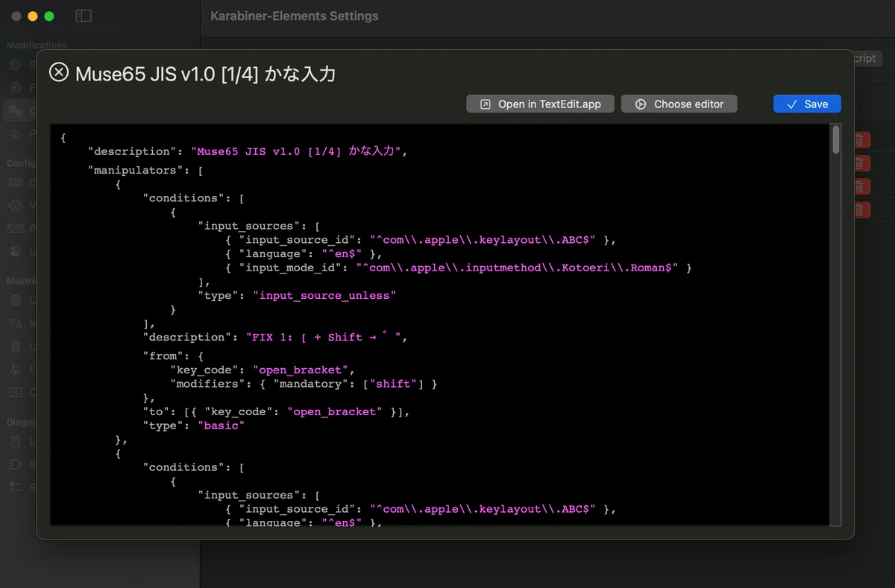Click the "to": [{ "key_code" line

(x=277, y=411)
